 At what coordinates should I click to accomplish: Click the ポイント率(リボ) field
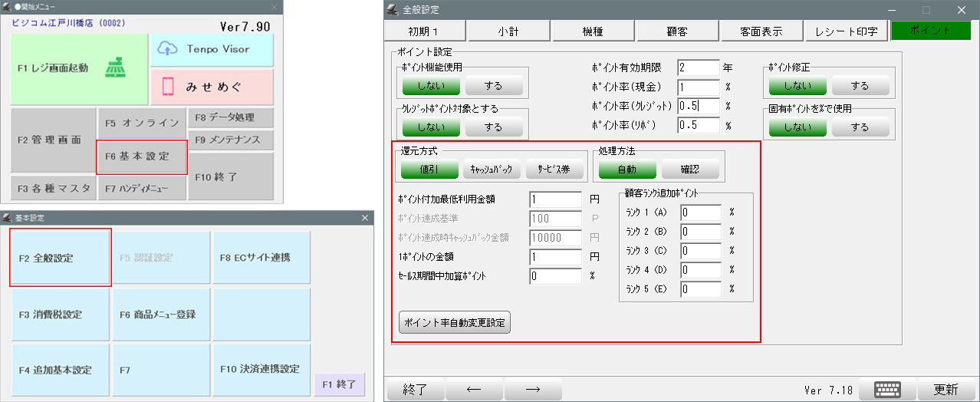pyautogui.click(x=698, y=125)
